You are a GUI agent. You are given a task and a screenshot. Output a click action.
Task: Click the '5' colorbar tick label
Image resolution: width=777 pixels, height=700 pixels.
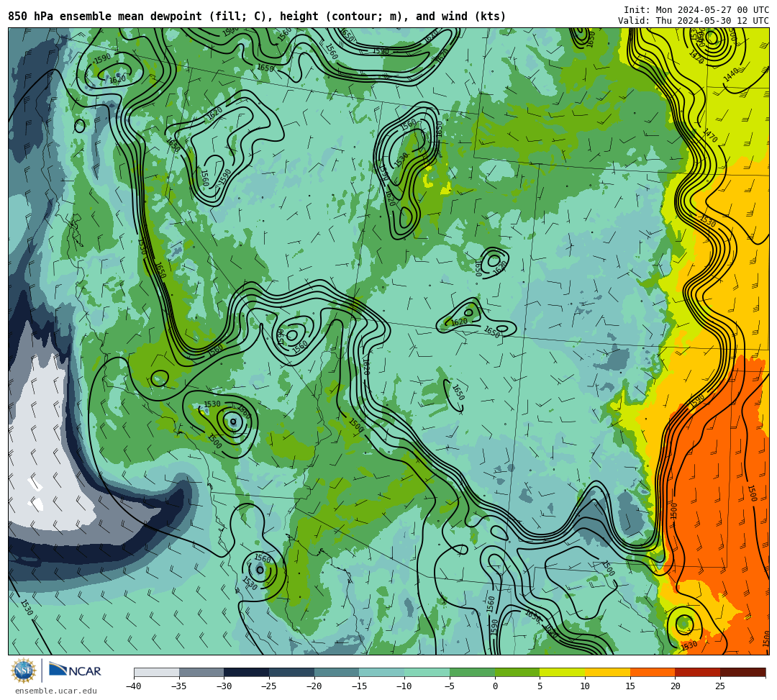540,686
